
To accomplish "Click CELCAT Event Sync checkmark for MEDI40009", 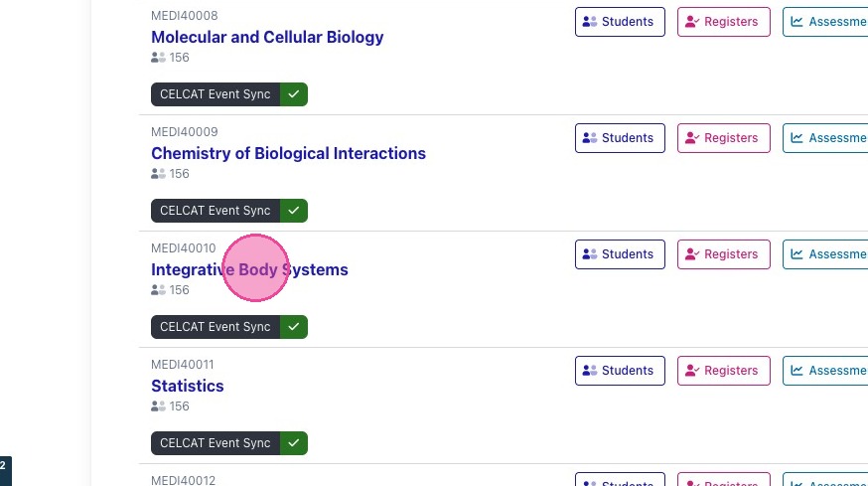I will coord(294,211).
